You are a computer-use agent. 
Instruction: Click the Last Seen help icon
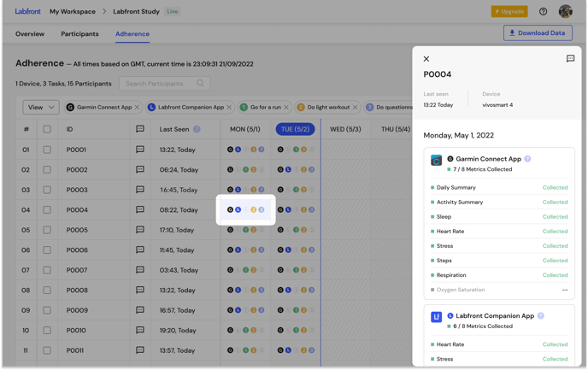197,129
